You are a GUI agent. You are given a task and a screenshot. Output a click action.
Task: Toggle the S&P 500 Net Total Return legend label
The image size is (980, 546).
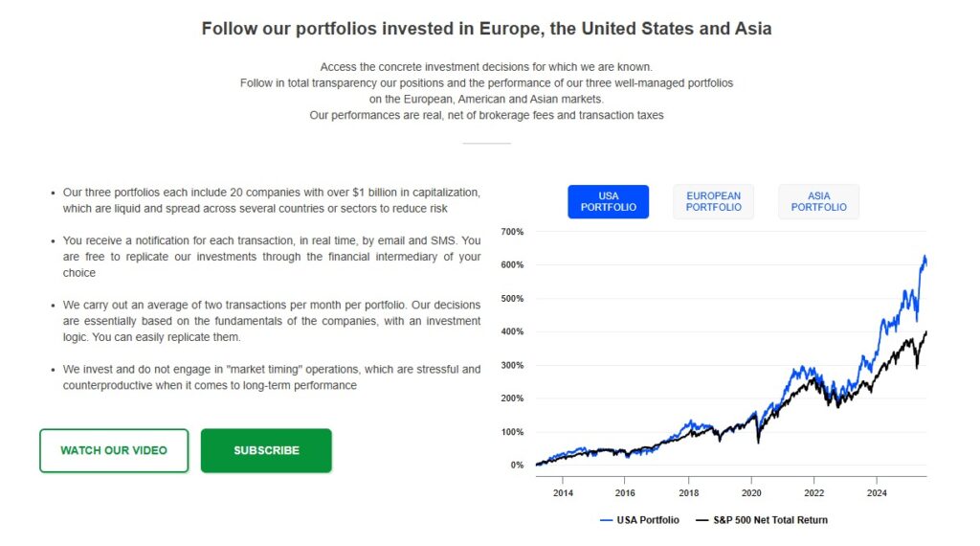pyautogui.click(x=770, y=520)
